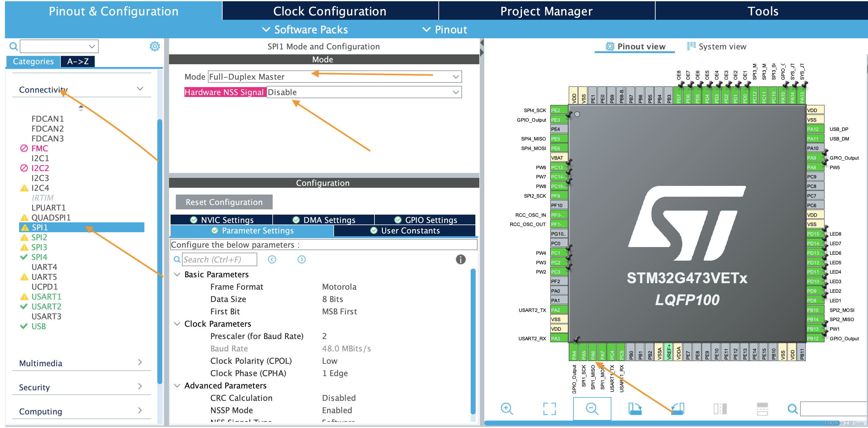Image resolution: width=868 pixels, height=428 pixels.
Task: Sort peripherals with the A->Z button
Action: pos(78,61)
